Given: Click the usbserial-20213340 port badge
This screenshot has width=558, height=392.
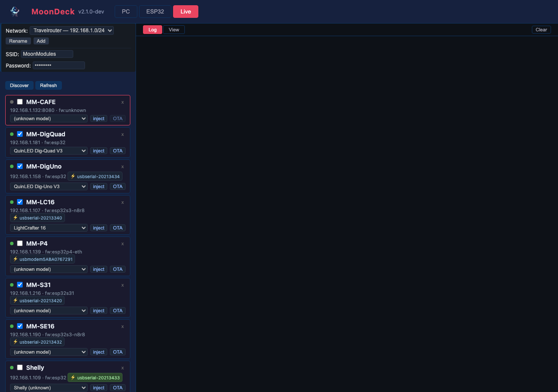Looking at the screenshot, I should (37, 218).
